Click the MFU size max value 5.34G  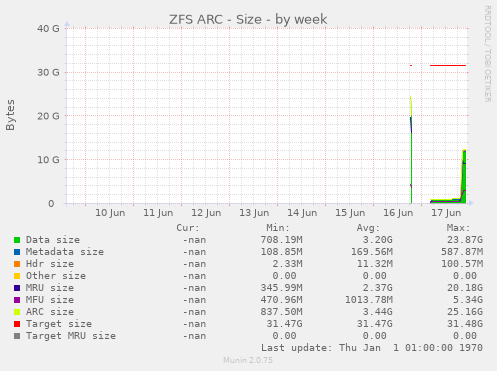(468, 300)
